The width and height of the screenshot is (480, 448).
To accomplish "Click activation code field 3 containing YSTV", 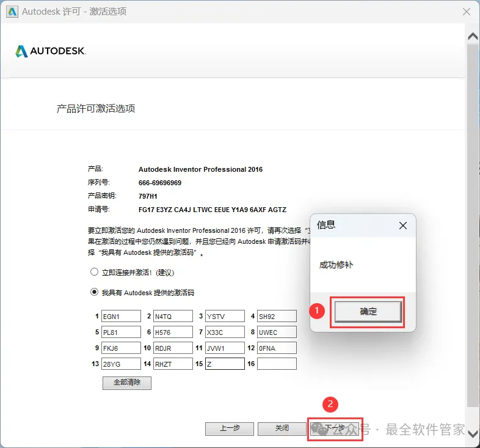I will point(225,316).
